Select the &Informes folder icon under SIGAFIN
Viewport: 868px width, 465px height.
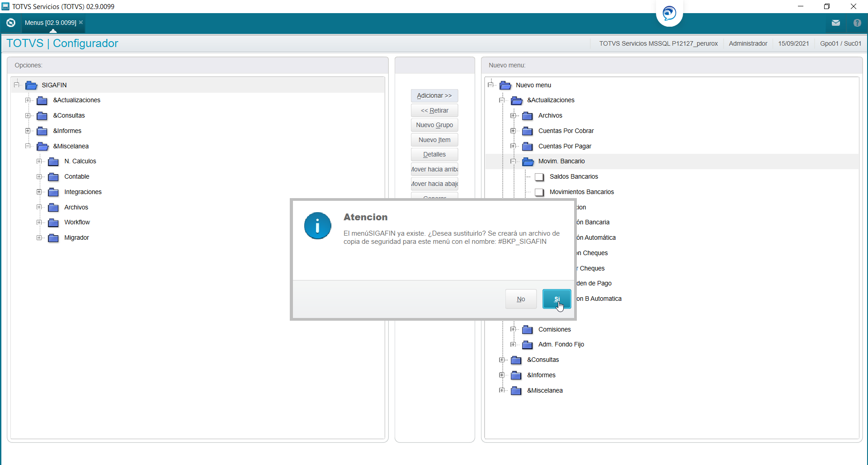pyautogui.click(x=42, y=131)
